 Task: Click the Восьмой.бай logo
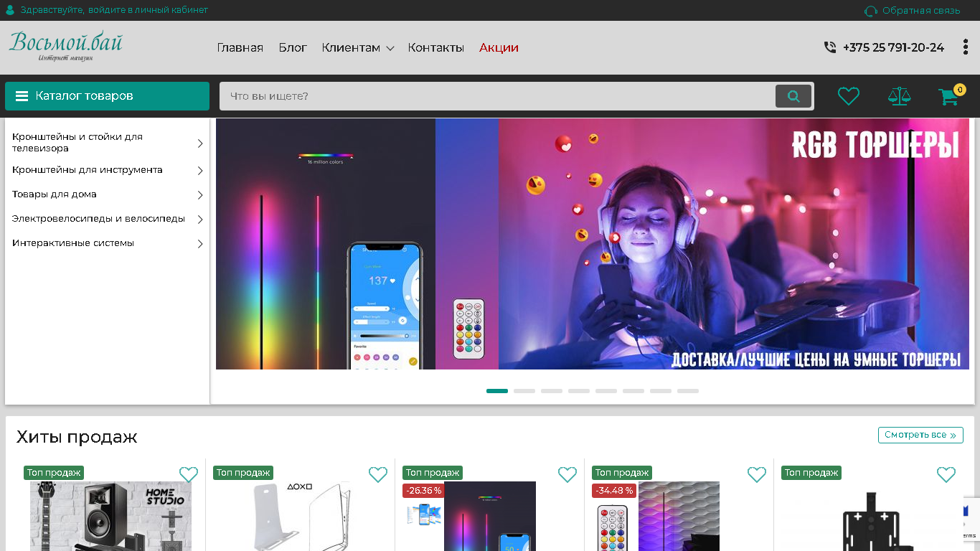pyautogui.click(x=66, y=46)
